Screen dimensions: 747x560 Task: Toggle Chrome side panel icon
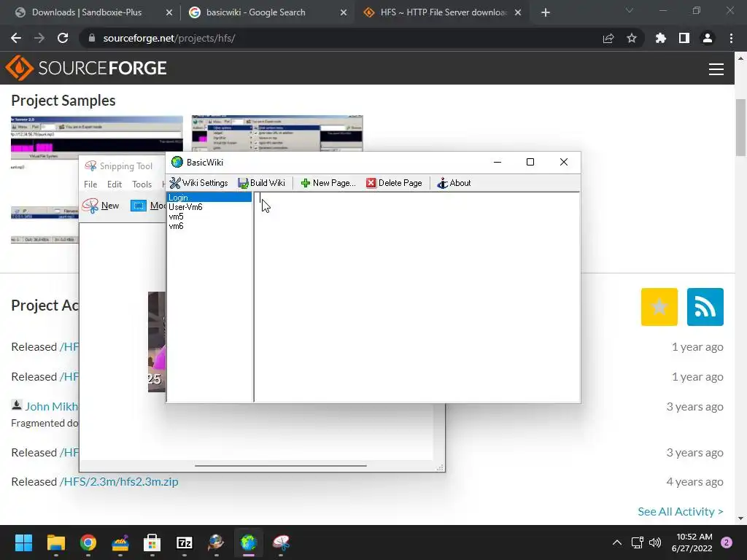tap(684, 38)
